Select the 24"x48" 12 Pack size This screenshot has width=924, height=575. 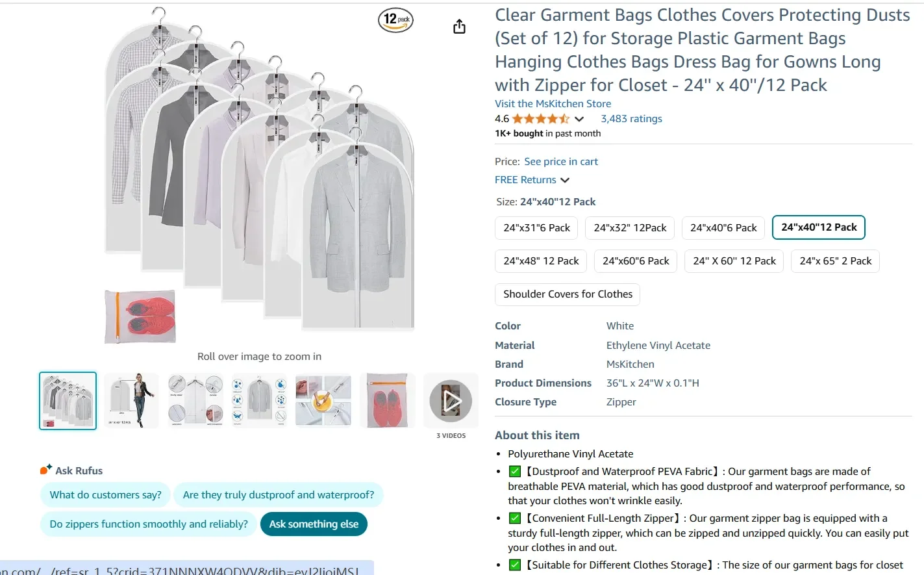(540, 261)
